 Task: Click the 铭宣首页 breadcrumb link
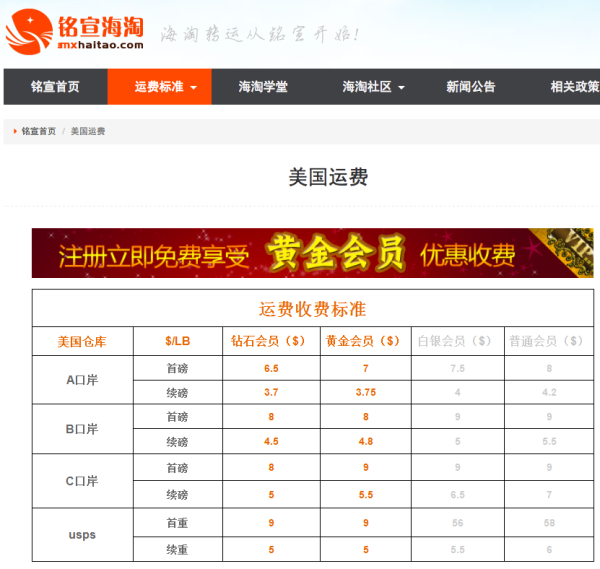tap(39, 131)
